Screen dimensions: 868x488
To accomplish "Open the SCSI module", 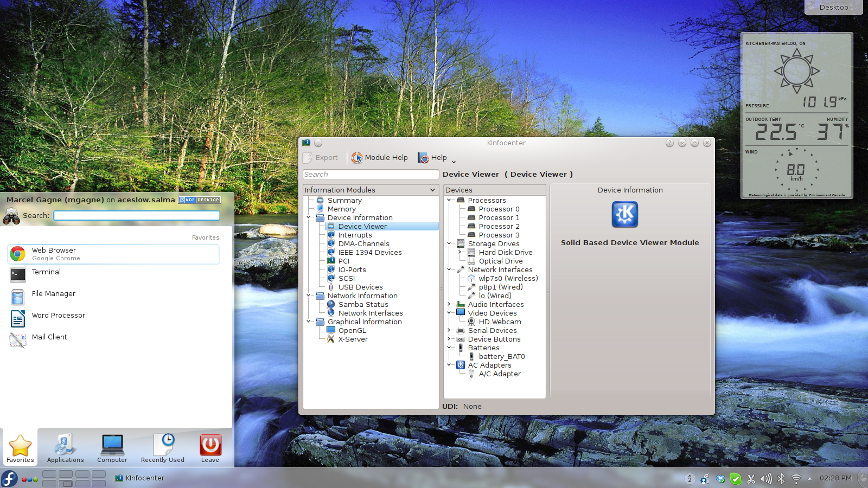I will click(x=346, y=279).
